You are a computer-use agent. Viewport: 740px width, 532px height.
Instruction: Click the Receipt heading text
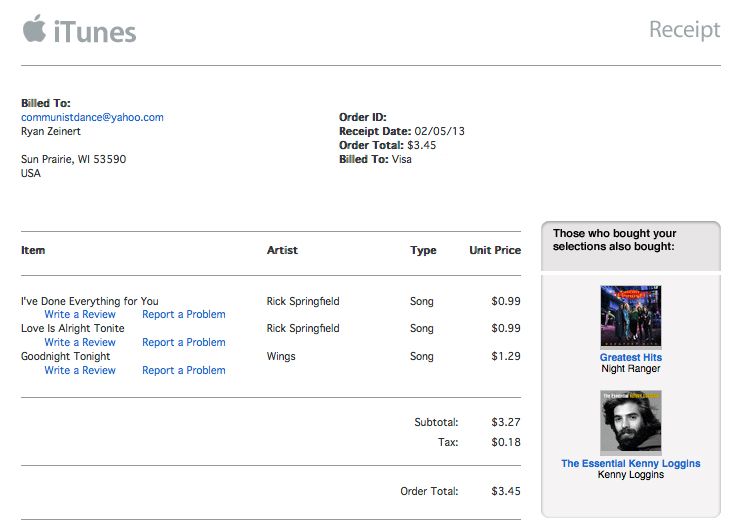click(x=684, y=30)
